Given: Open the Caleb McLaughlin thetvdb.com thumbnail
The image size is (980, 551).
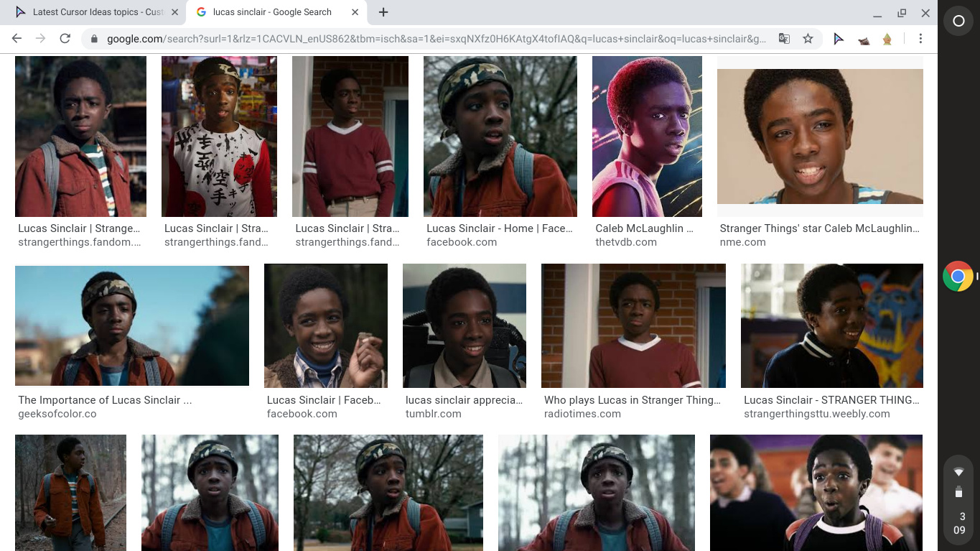Looking at the screenshot, I should pyautogui.click(x=646, y=136).
